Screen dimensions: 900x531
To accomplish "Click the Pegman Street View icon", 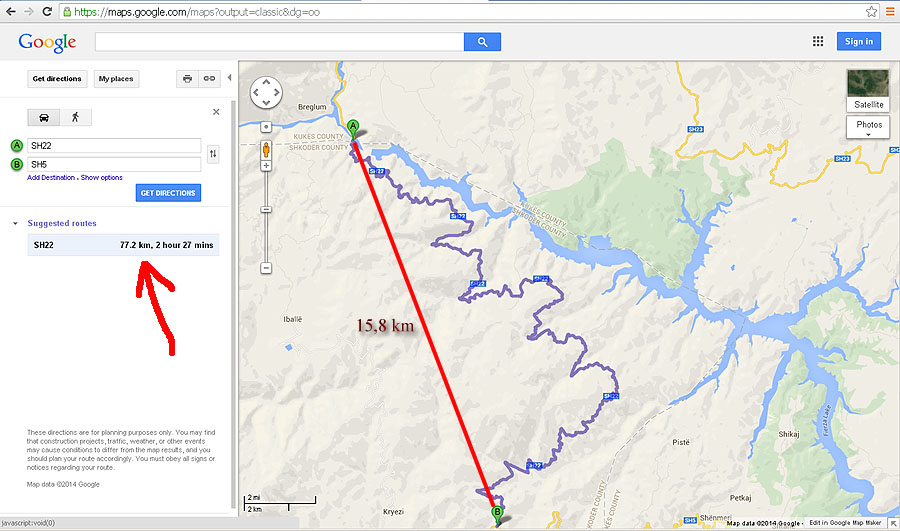I will pos(266,150).
